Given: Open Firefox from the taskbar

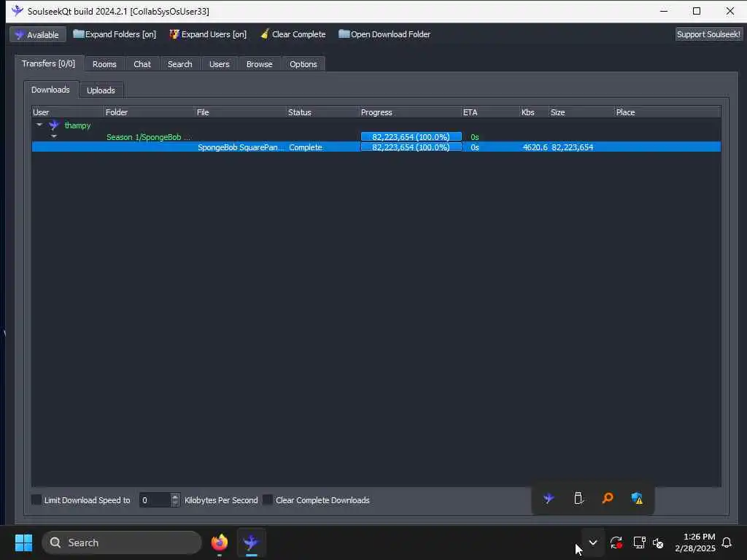Looking at the screenshot, I should click(219, 542).
